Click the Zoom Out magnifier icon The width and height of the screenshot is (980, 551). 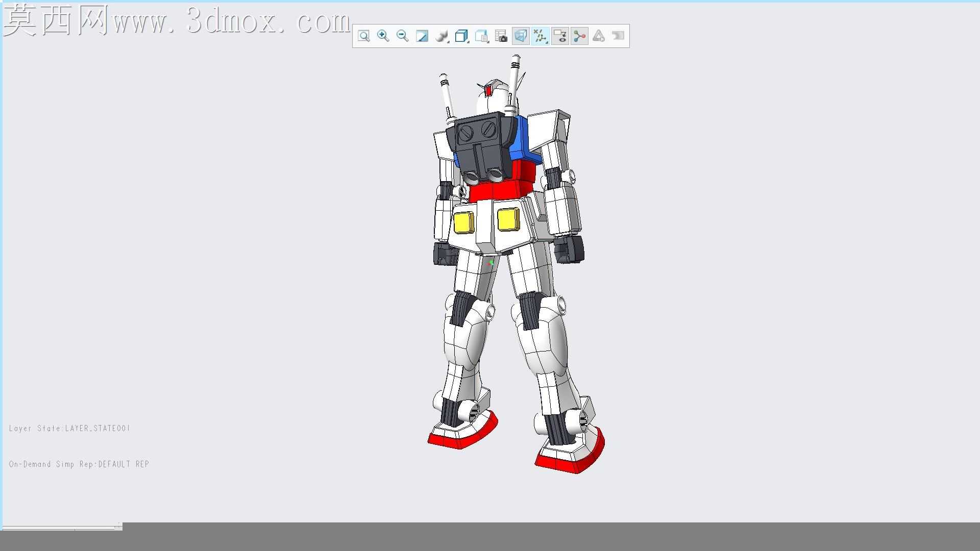402,36
